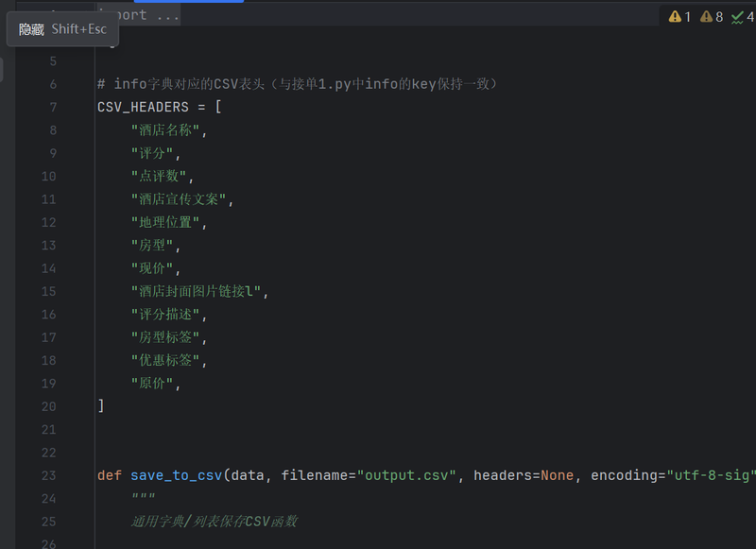Click line number 23 in the gutter
The height and width of the screenshot is (549, 756).
click(x=49, y=475)
